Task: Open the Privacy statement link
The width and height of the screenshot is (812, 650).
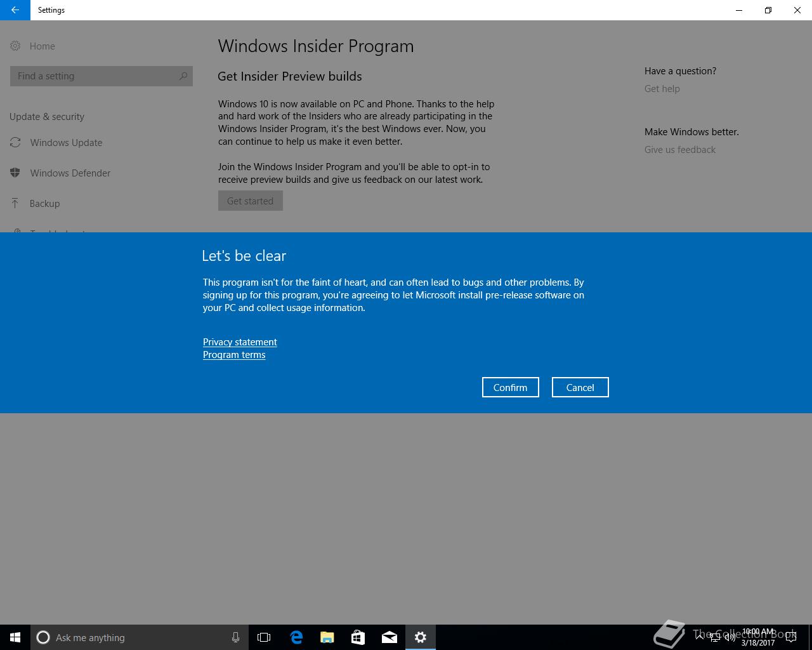Action: pos(240,342)
